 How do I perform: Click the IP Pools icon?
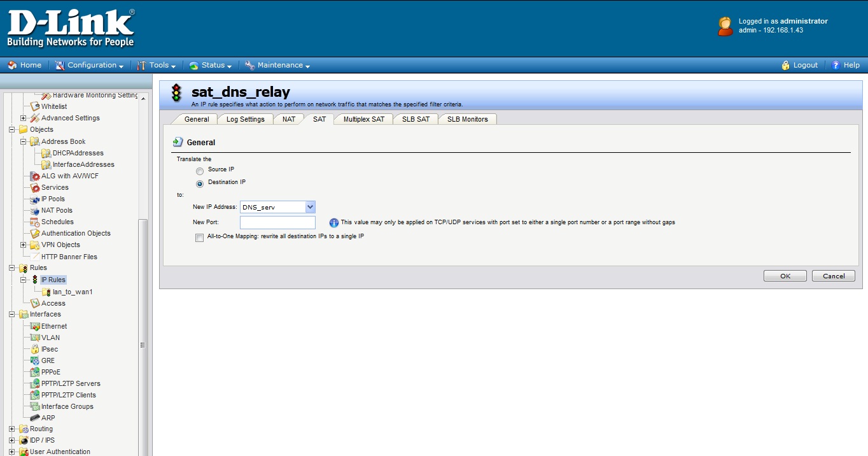click(35, 199)
